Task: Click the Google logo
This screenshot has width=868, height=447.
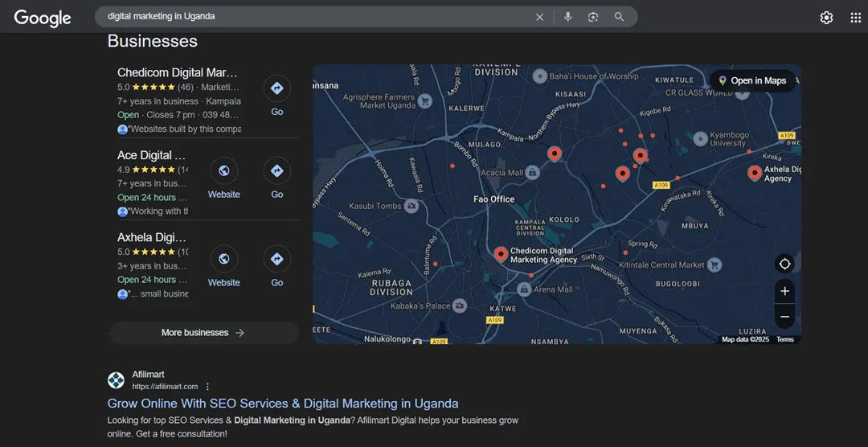Action: 43,18
